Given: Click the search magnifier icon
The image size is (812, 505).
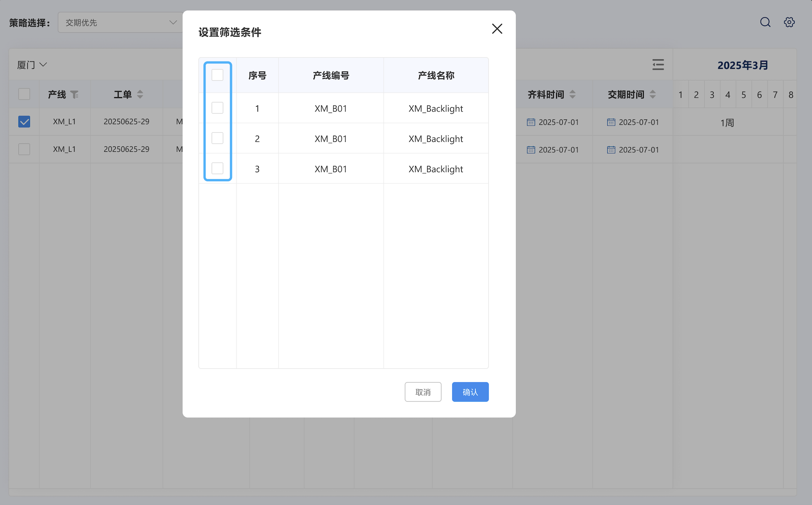Looking at the screenshot, I should coord(765,22).
